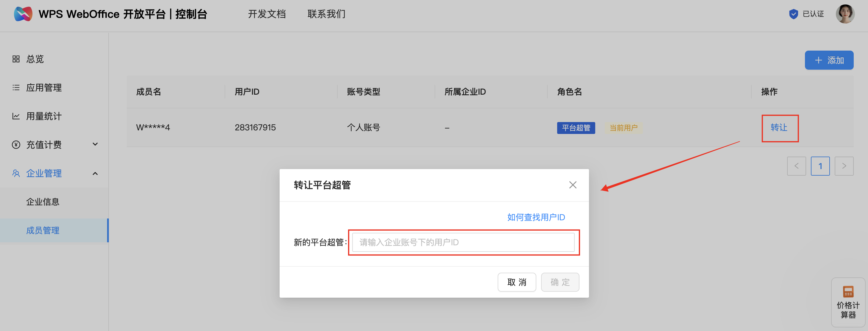Open the 联系我们 menu item
The height and width of the screenshot is (331, 868).
click(x=326, y=14)
